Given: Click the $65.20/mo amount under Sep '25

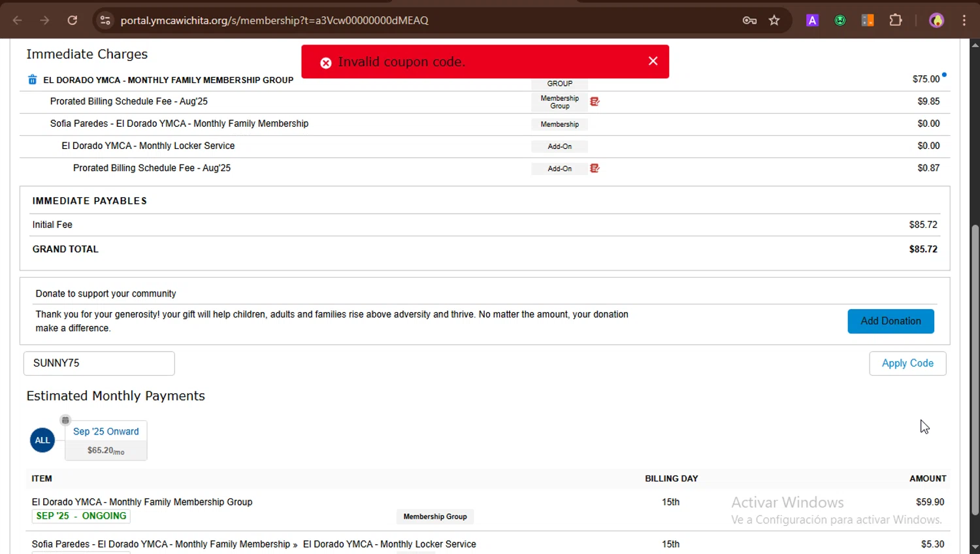Looking at the screenshot, I should click(x=106, y=451).
